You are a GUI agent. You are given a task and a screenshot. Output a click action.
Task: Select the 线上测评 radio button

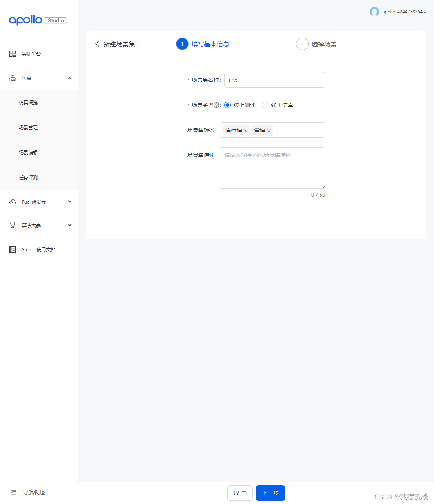[x=227, y=105]
